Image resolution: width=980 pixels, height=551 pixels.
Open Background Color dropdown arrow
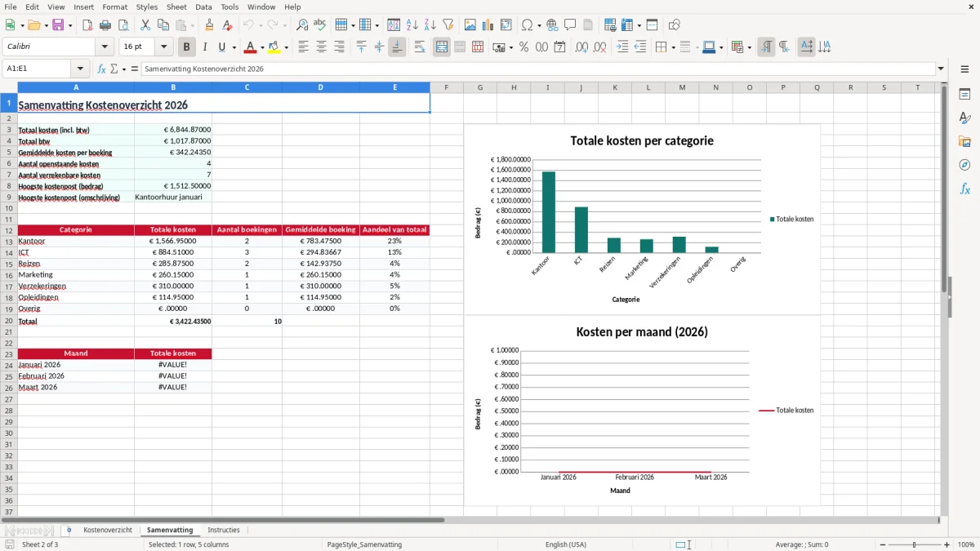[286, 47]
